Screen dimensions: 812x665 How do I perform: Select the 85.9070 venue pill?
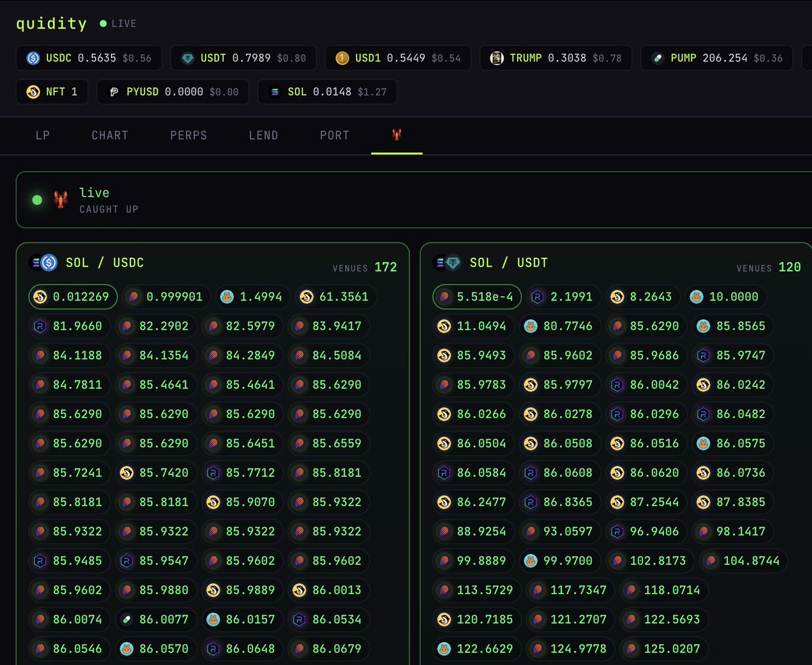[242, 502]
